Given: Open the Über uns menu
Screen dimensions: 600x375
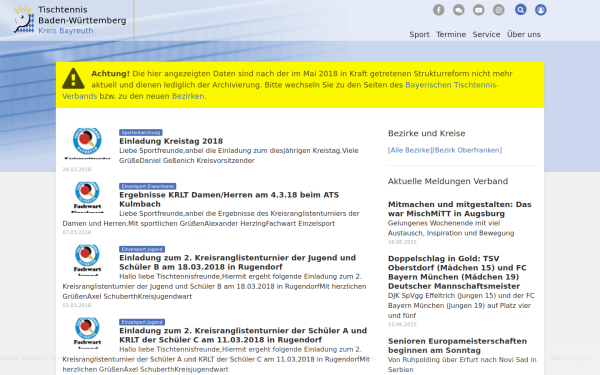Looking at the screenshot, I should 523,34.
